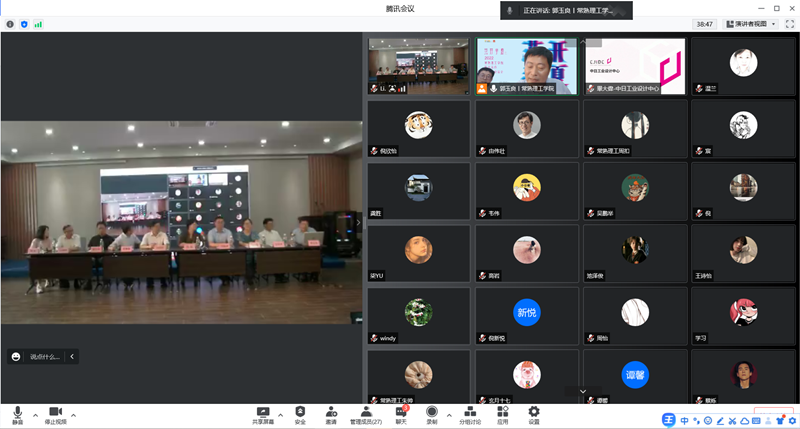Click the muted mic icon of windy
This screenshot has height=429, width=800.
coord(374,338)
